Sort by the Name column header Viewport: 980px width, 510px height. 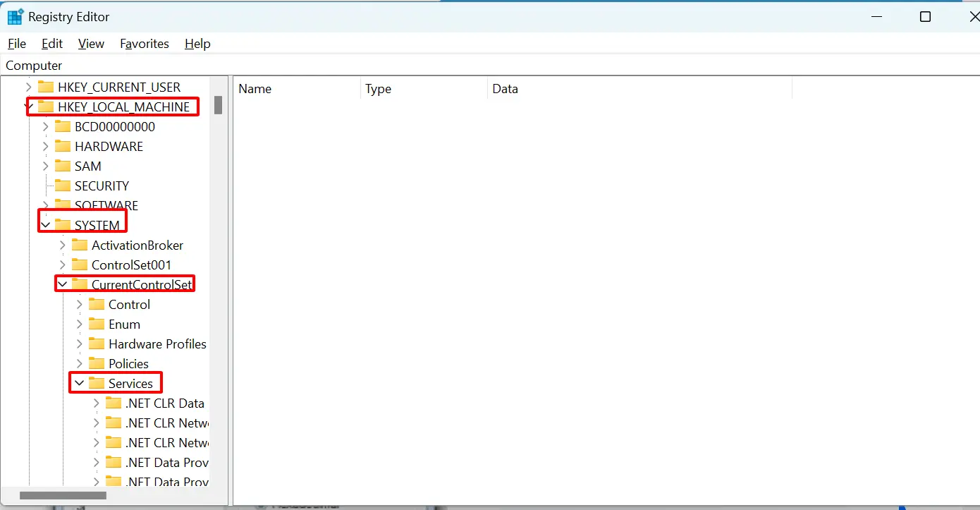pyautogui.click(x=297, y=89)
